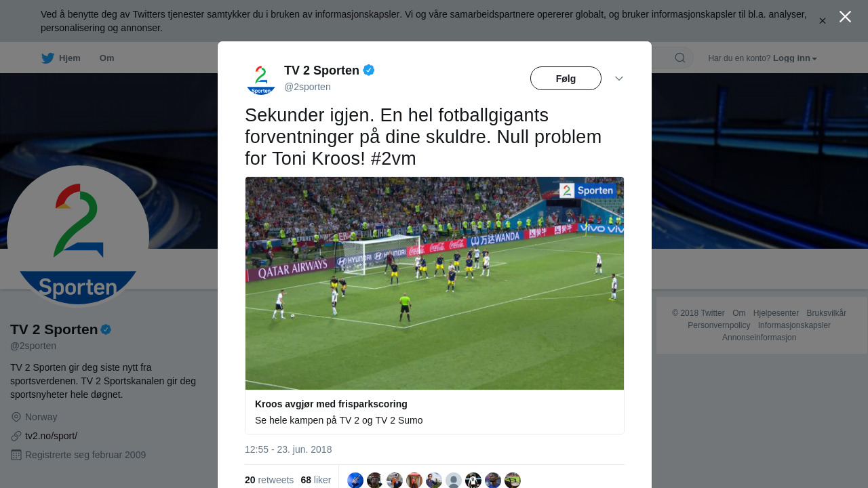This screenshot has height=488, width=868.
Task: Click the search magnifier icon
Action: pyautogui.click(x=680, y=58)
